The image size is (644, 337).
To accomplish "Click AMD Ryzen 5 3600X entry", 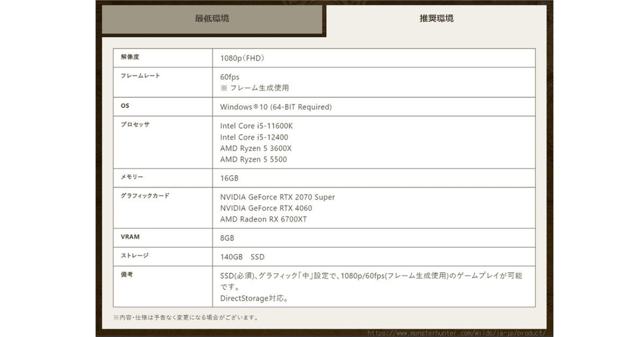I will (x=256, y=148).
